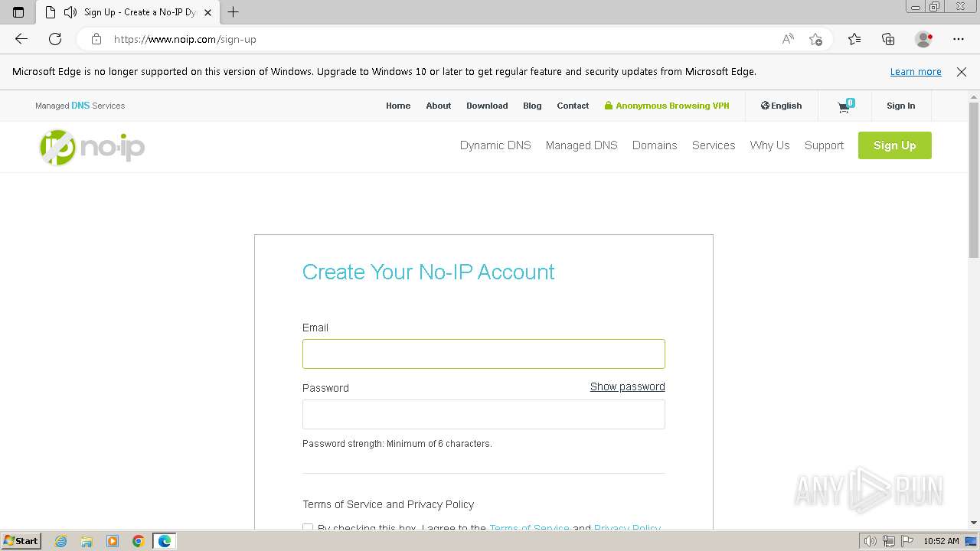This screenshot has height=551, width=980.
Task: Toggle Show password link
Action: point(627,386)
